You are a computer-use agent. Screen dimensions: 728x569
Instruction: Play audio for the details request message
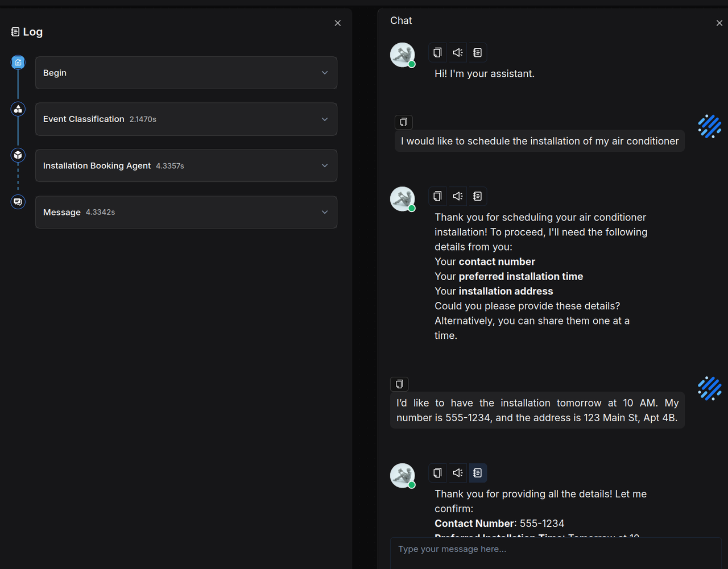pyautogui.click(x=457, y=196)
